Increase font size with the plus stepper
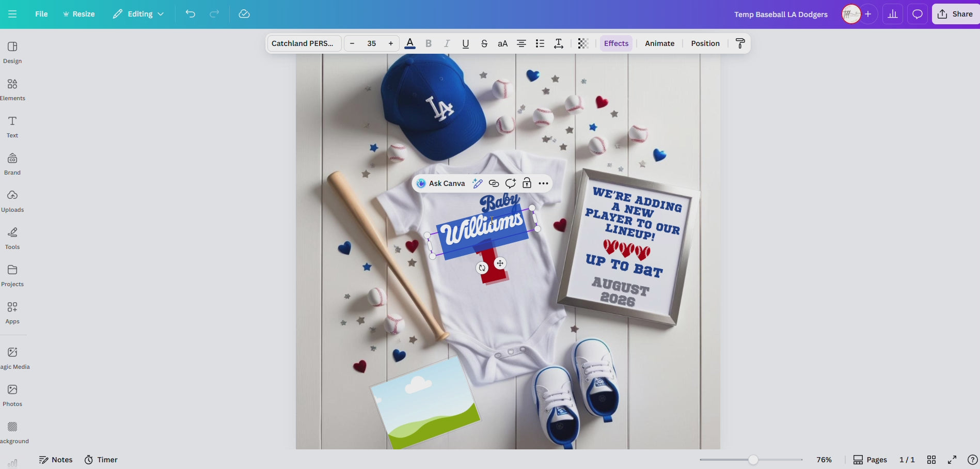The image size is (980, 469). [390, 43]
